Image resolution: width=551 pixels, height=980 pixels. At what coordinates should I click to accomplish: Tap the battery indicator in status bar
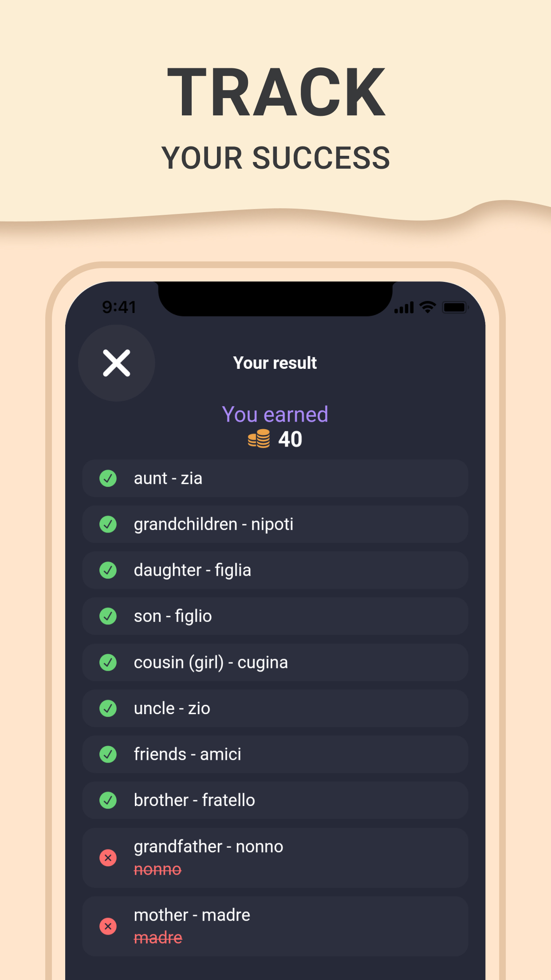[455, 307]
